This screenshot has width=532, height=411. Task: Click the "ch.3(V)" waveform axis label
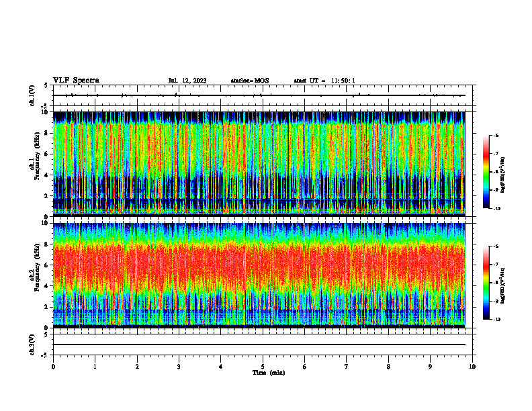32,345
